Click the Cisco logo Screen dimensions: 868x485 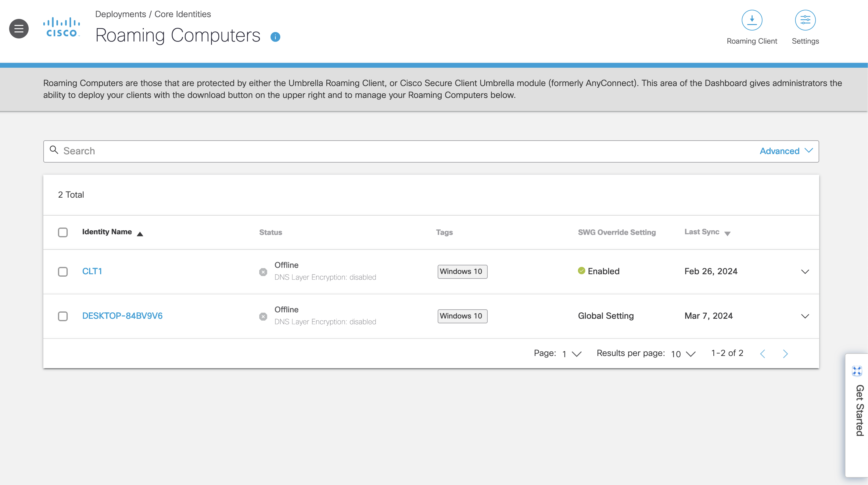pyautogui.click(x=61, y=26)
